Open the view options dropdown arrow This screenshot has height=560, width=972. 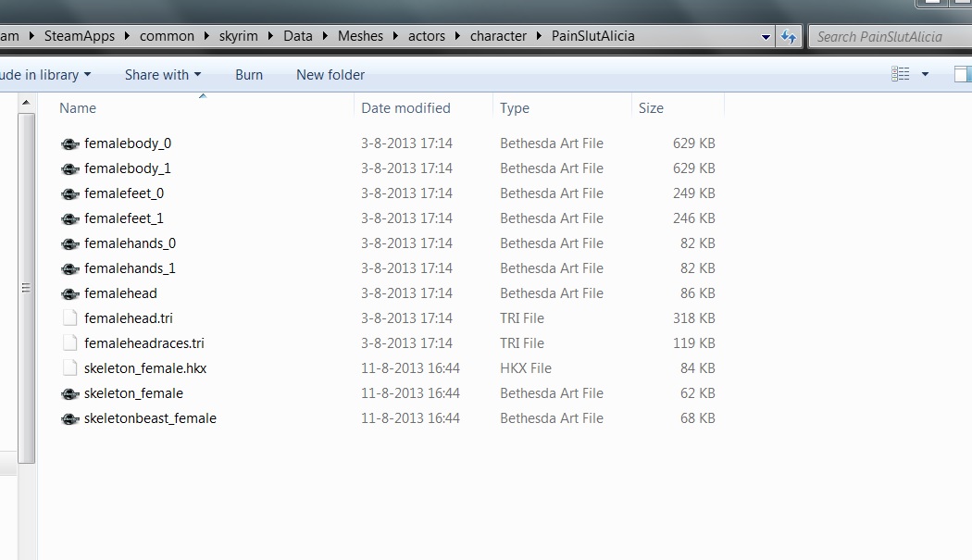point(925,74)
